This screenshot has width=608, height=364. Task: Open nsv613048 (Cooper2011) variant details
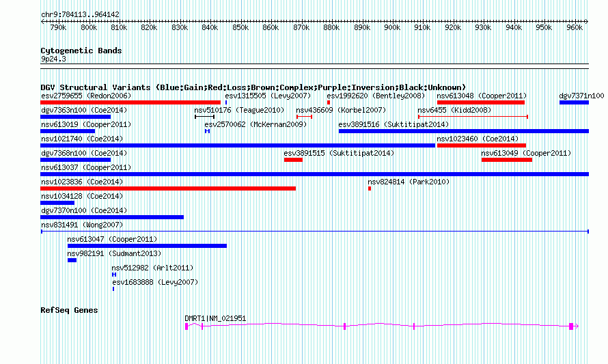coord(482,96)
